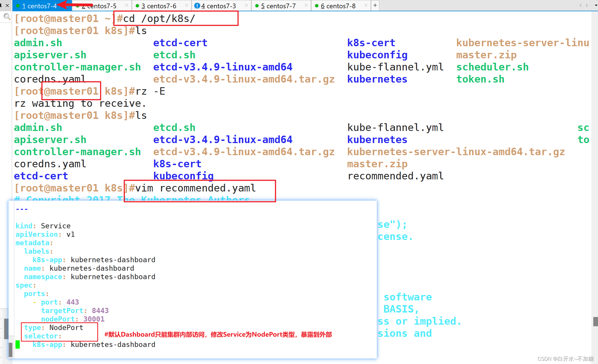Click the previous tab navigation arrow

[x=580, y=5]
